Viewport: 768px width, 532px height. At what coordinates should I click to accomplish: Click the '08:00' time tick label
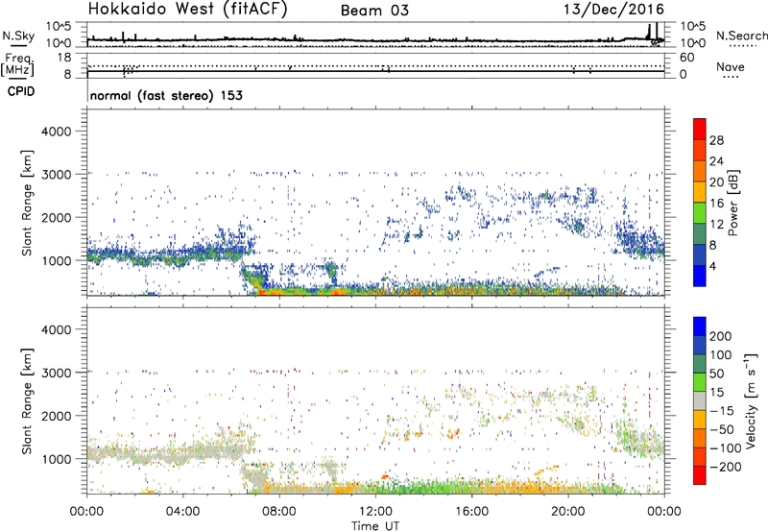click(x=279, y=512)
